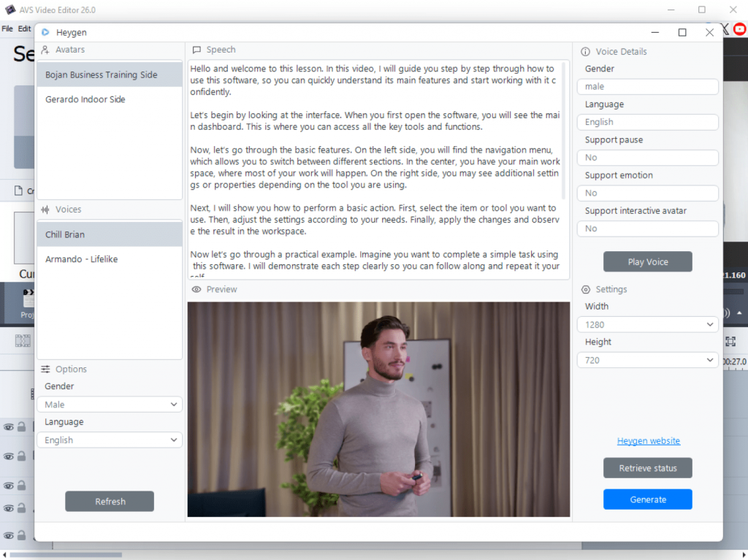Close the Heygen dialog window
The width and height of the screenshot is (748, 560).
709,32
